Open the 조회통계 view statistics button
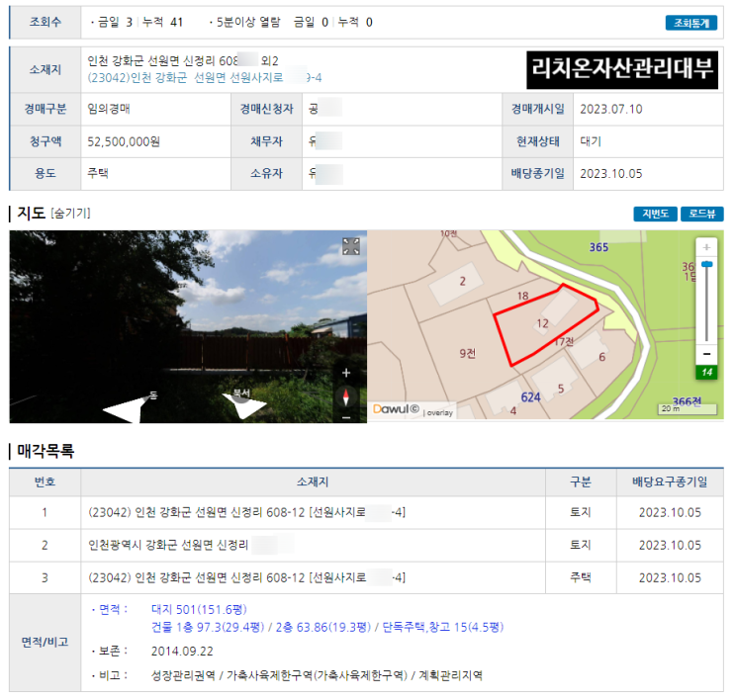735x700 pixels. point(690,23)
